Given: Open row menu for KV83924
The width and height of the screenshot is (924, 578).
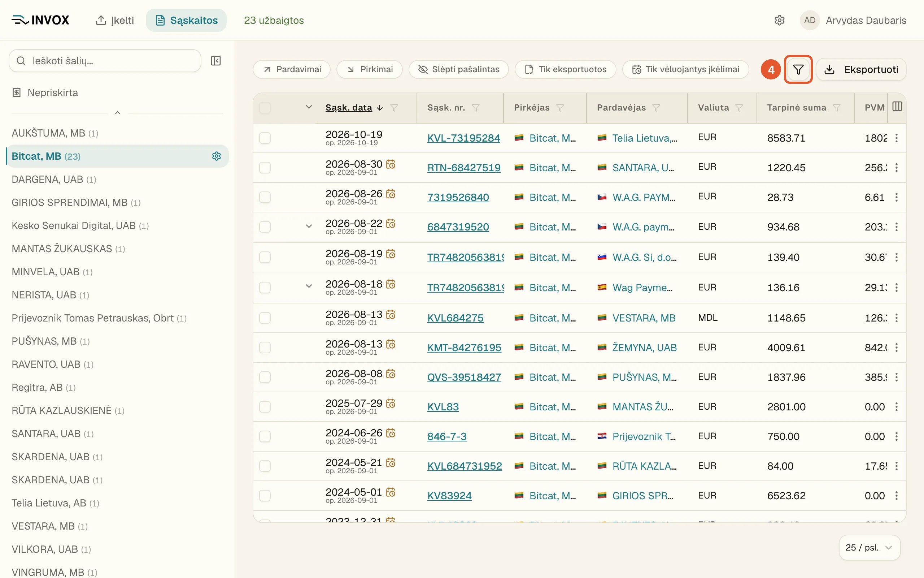Looking at the screenshot, I should [x=897, y=495].
